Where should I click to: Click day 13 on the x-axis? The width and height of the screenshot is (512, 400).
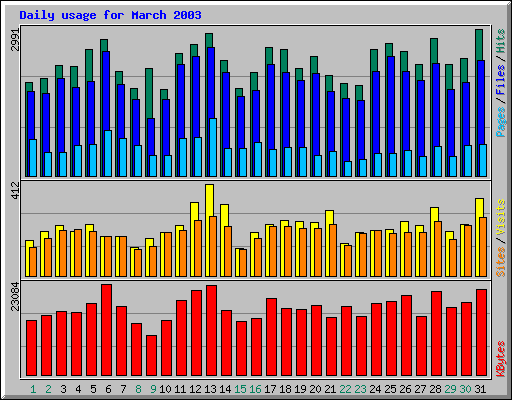pos(210,389)
